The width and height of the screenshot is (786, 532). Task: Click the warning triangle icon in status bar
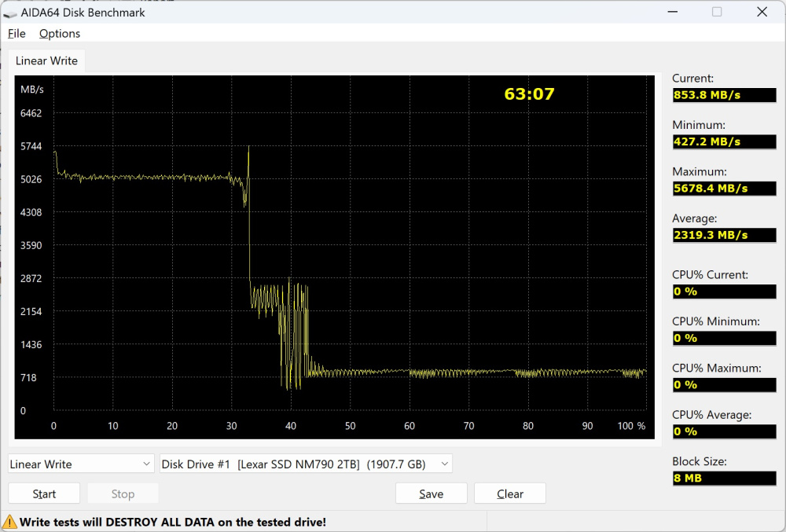[x=9, y=522]
